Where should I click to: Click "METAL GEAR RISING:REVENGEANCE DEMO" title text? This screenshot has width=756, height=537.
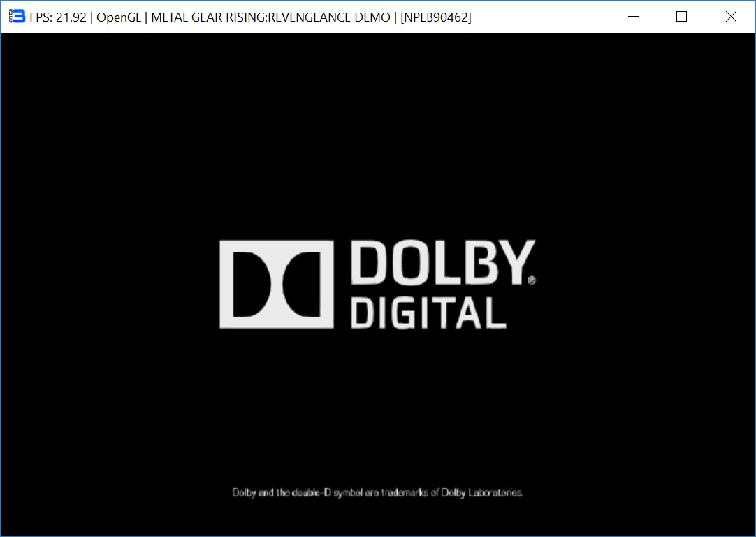270,17
